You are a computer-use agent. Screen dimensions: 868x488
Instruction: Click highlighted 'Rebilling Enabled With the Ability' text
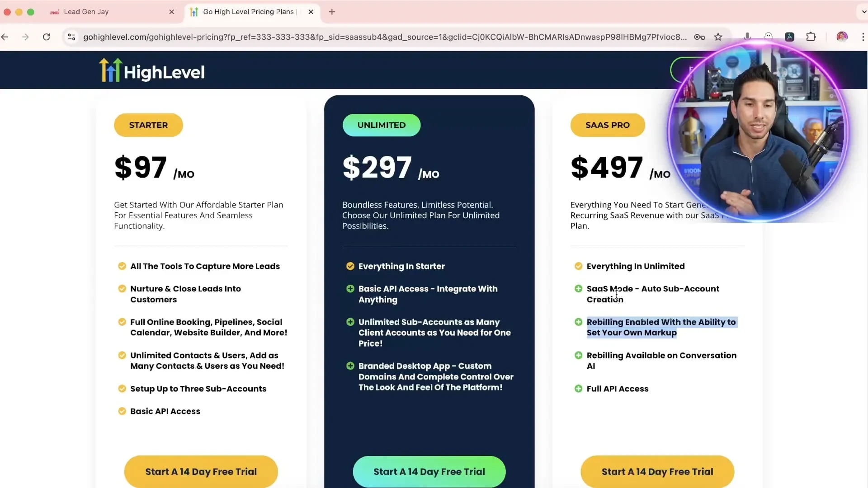(x=661, y=327)
